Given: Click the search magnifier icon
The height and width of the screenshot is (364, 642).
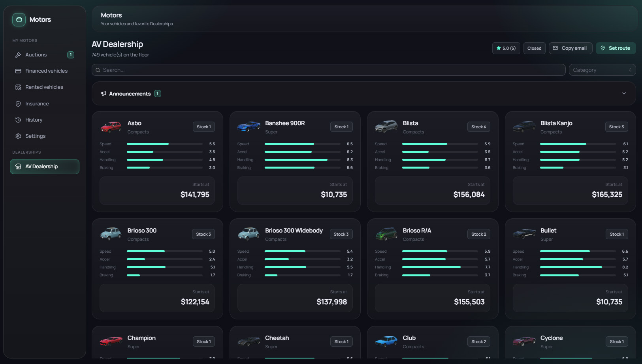Looking at the screenshot, I should [x=98, y=70].
